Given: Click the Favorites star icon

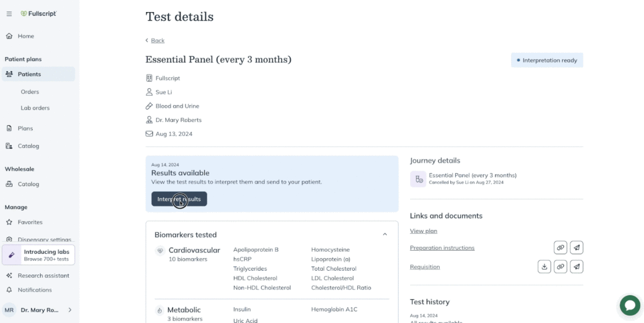Looking at the screenshot, I should coord(9,222).
